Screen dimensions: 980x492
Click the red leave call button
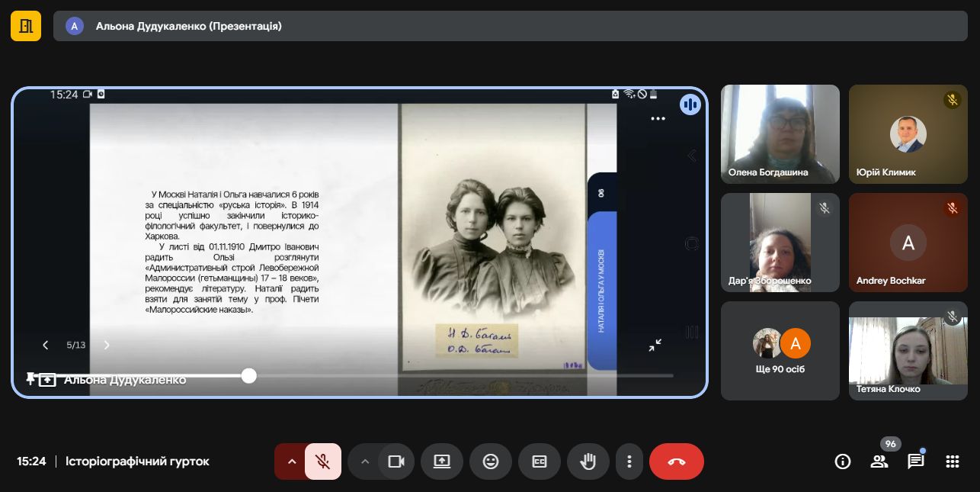click(x=676, y=461)
